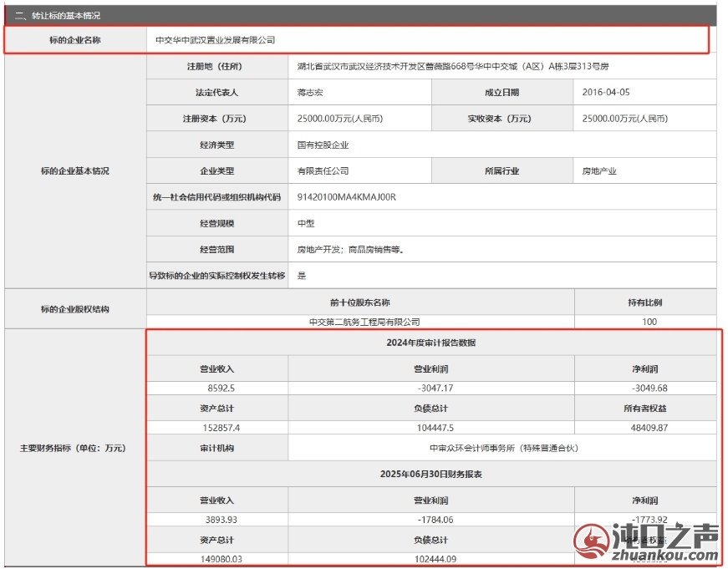Click 25000.00万元 value beside 实收资本
Image resolution: width=728 pixels, height=569 pixels.
click(625, 119)
